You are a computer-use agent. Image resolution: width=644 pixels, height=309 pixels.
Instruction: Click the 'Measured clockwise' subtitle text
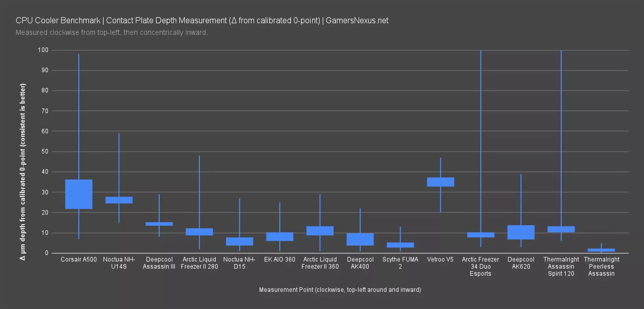coord(112,33)
